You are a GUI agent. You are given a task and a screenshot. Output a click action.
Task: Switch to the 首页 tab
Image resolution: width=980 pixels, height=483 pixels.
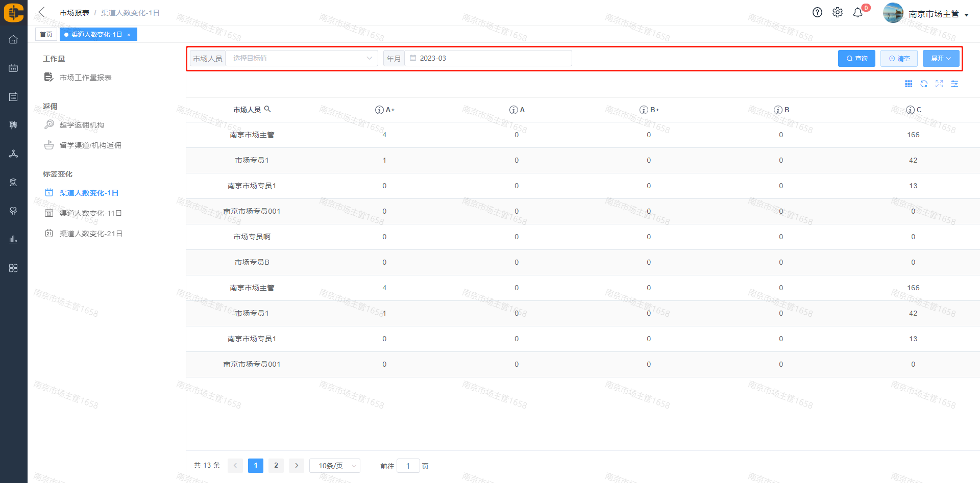coord(46,34)
